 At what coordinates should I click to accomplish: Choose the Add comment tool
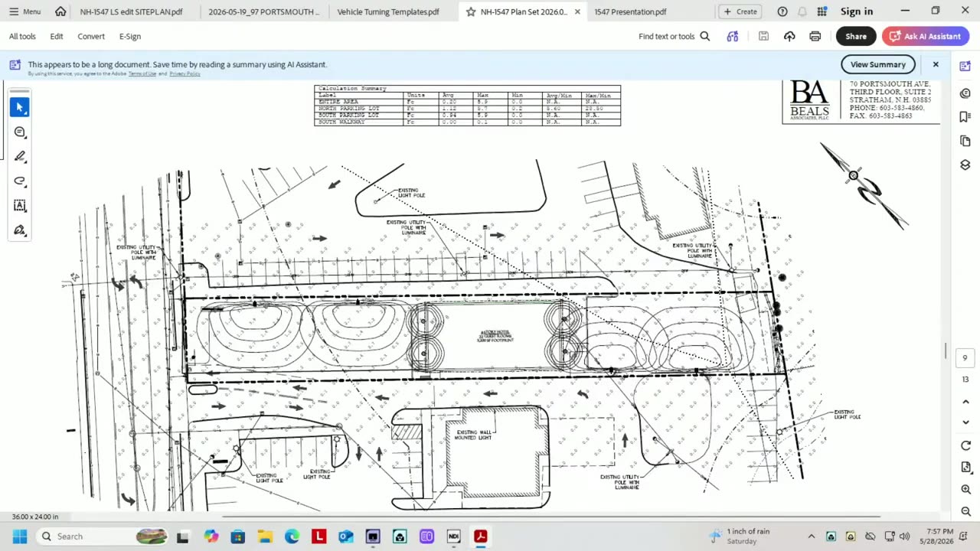pyautogui.click(x=20, y=132)
